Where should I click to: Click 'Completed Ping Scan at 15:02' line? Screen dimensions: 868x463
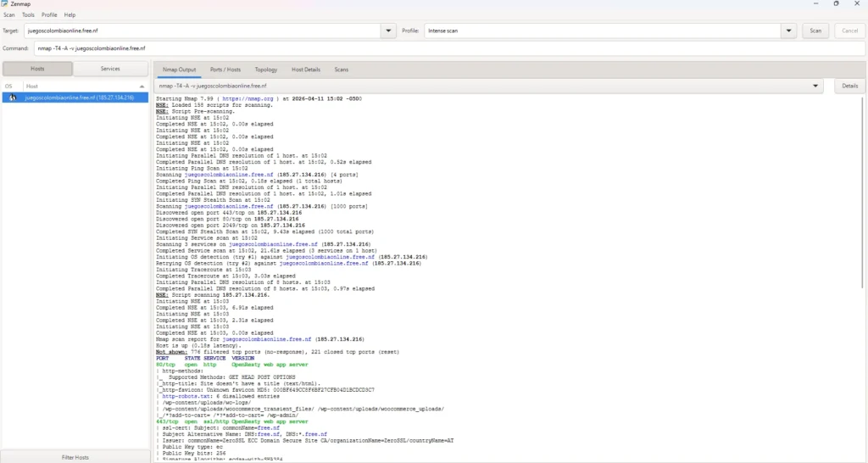pos(249,181)
